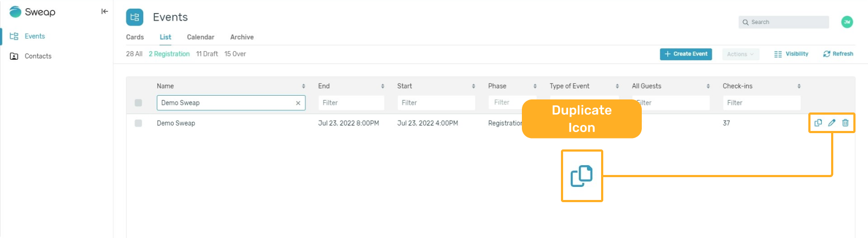This screenshot has width=868, height=238.
Task: Show the 11 Draft events
Action: (x=207, y=54)
